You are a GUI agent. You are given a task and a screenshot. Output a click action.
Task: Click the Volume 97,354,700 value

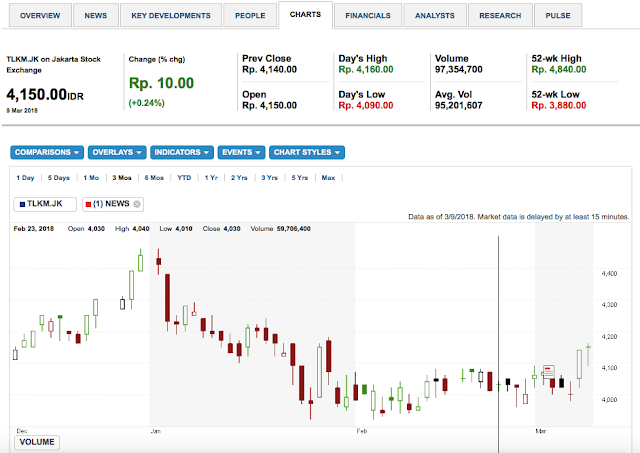pos(459,69)
